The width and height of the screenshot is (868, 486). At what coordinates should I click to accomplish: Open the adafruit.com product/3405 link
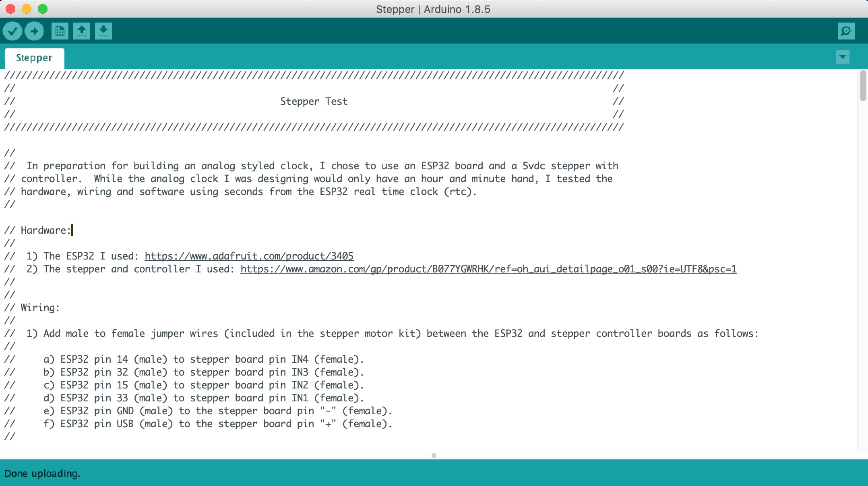249,256
